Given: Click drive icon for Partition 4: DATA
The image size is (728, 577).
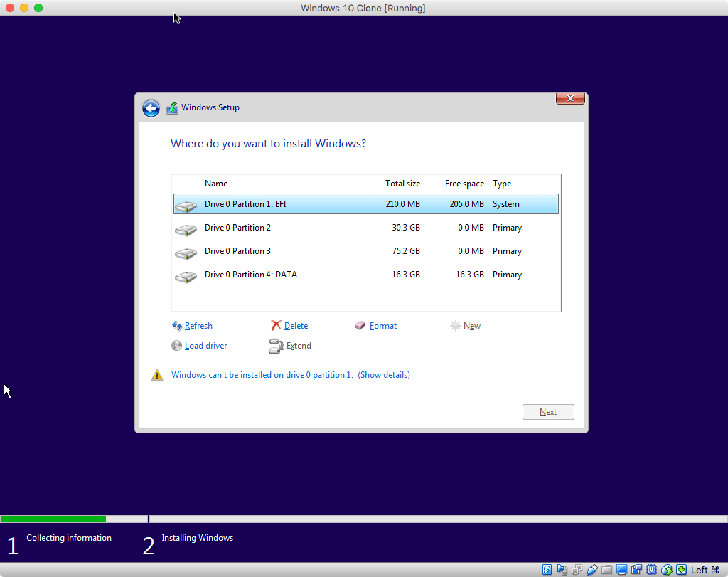Looking at the screenshot, I should (186, 277).
